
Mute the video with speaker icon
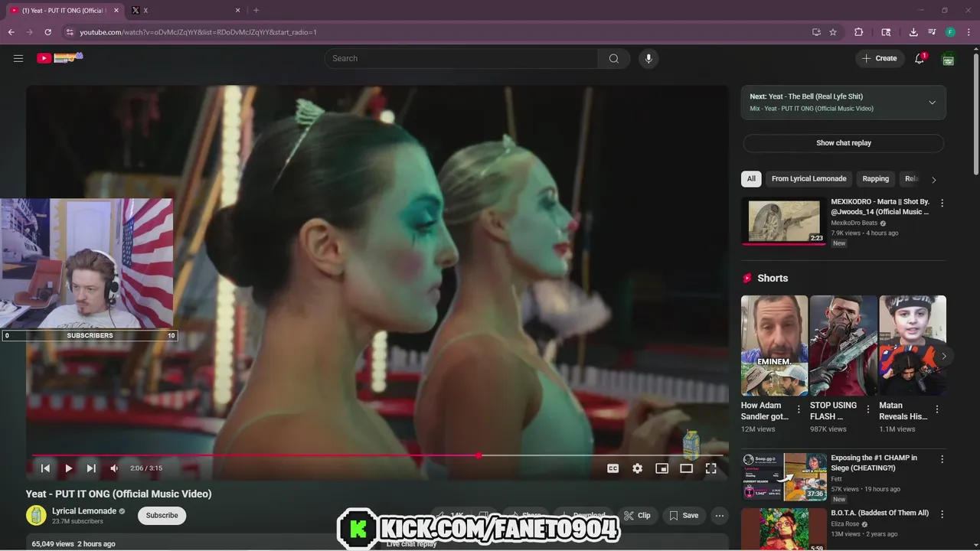[114, 468]
